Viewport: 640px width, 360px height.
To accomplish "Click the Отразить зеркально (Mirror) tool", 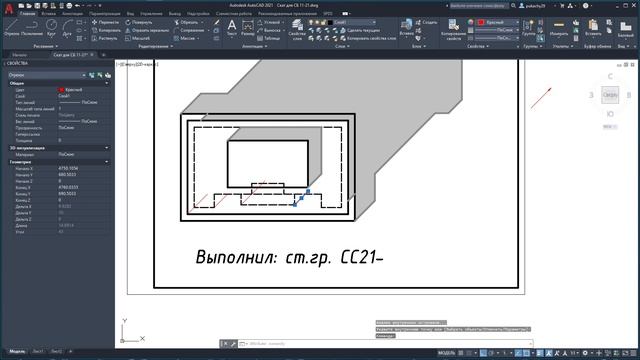I will (147, 30).
